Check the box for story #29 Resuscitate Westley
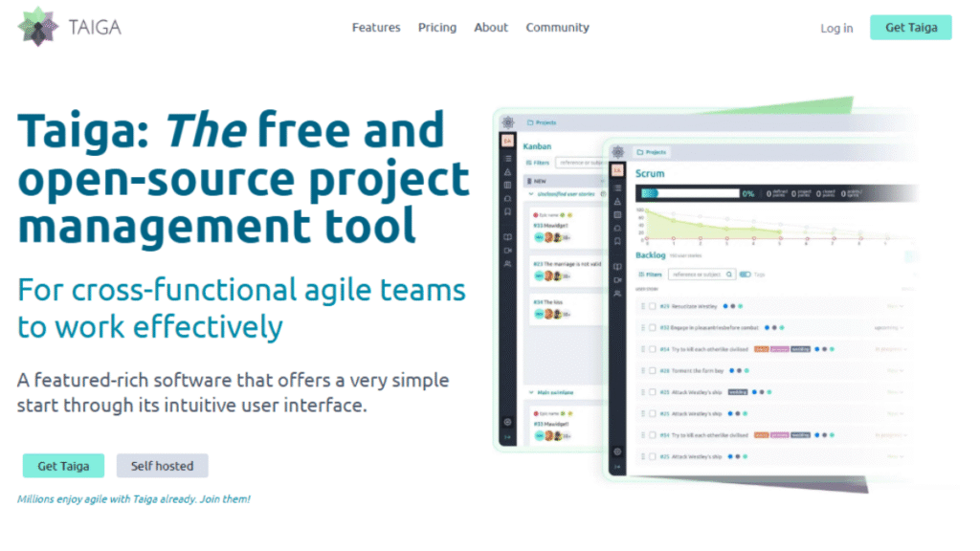980x551 pixels. (x=652, y=306)
